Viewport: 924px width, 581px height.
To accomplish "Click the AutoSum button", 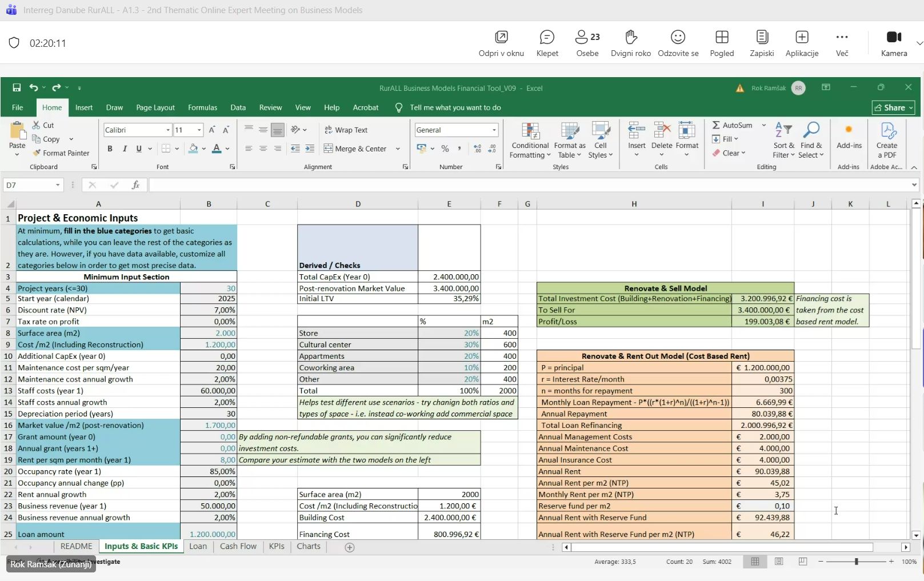I will pyautogui.click(x=732, y=125).
